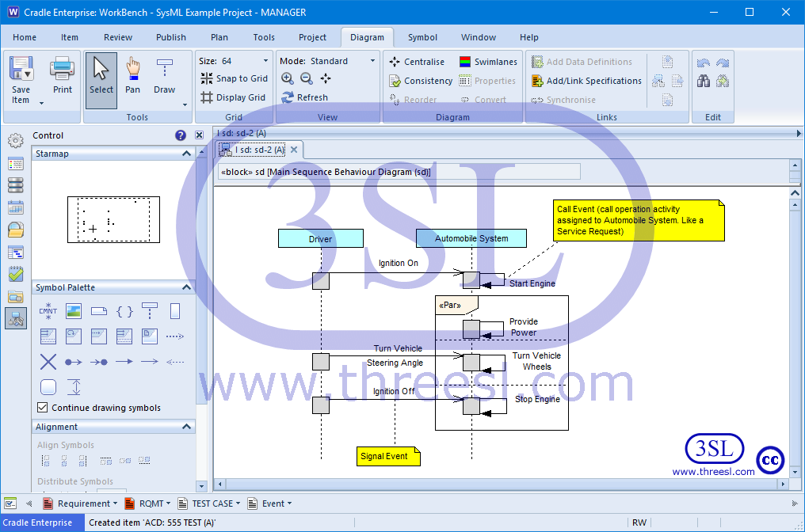The height and width of the screenshot is (532, 805).
Task: Toggle Snap to Grid
Action: [234, 78]
